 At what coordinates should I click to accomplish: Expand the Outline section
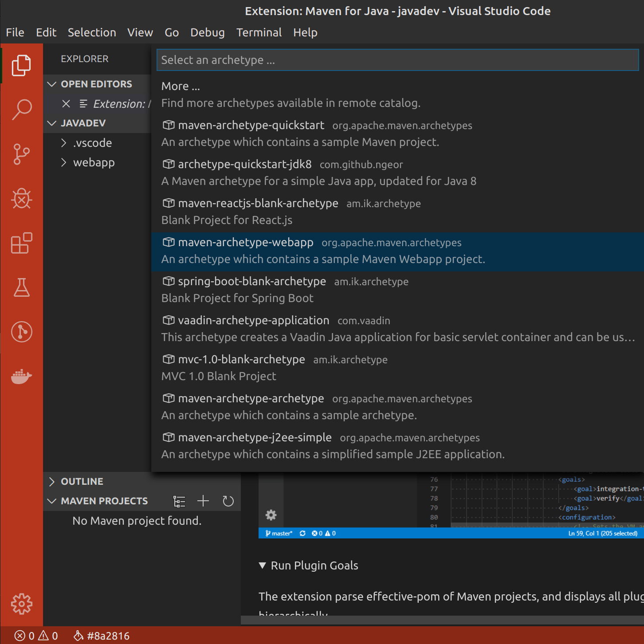[52, 481]
